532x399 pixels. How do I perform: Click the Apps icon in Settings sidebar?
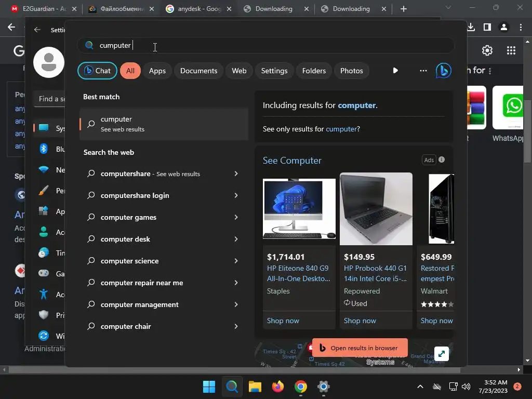44,211
